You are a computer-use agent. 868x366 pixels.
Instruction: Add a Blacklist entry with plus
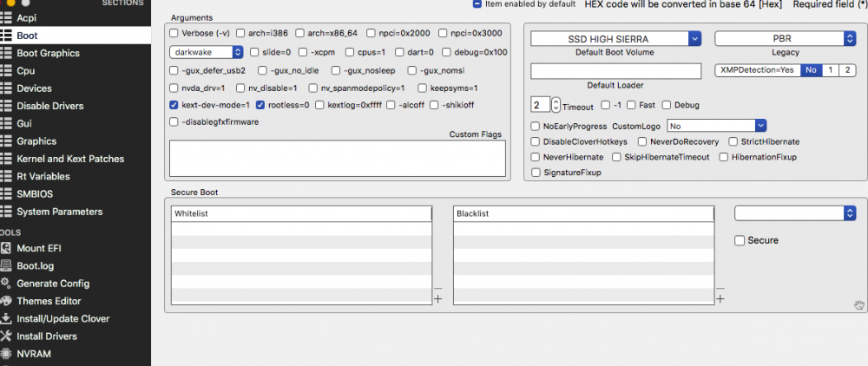(720, 299)
